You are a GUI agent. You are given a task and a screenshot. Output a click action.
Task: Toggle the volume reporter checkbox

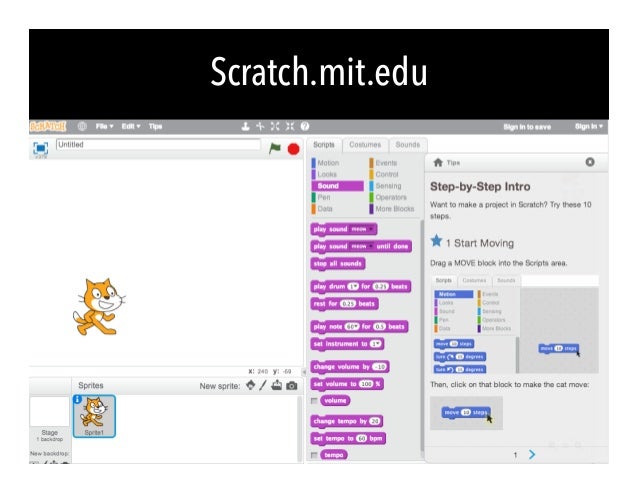314,401
